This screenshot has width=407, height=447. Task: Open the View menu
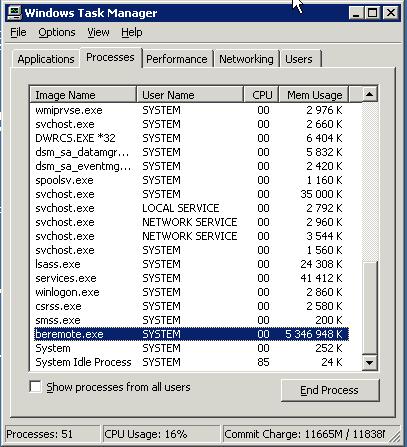click(x=98, y=32)
